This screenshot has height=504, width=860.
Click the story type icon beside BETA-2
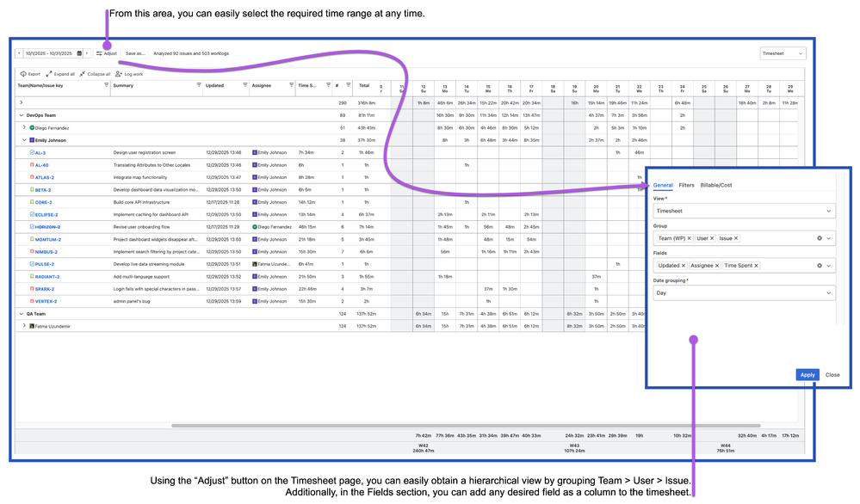click(32, 189)
